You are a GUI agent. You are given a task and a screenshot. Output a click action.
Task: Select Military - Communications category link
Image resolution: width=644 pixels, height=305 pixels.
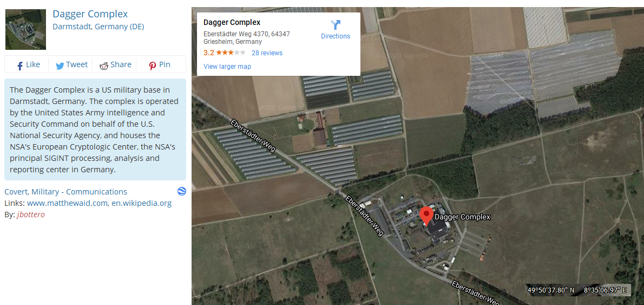79,192
